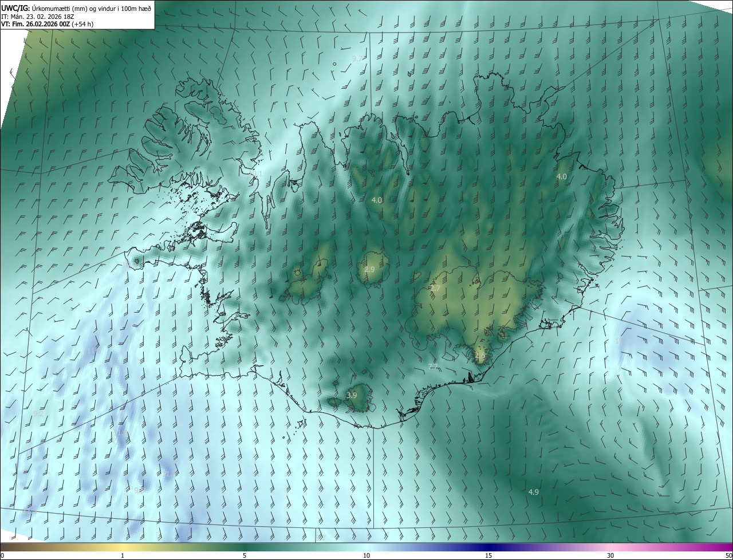This screenshot has height=560, width=733.
Task: Click the 30 tick on the colour scale
Action: click(610, 556)
